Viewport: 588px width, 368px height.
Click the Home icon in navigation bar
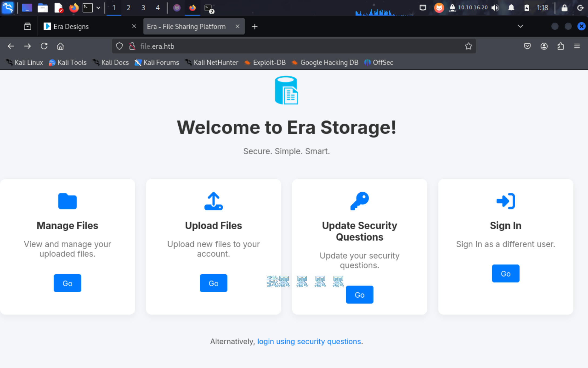(x=60, y=46)
